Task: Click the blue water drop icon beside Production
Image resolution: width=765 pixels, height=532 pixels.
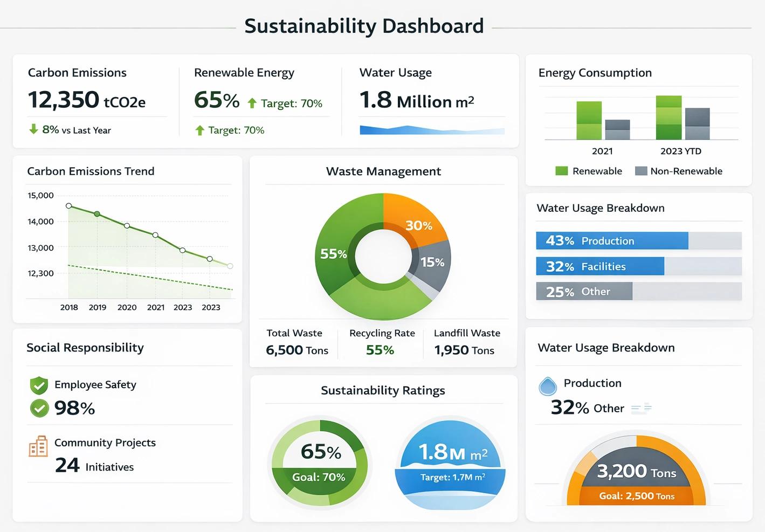Action: pyautogui.click(x=548, y=386)
